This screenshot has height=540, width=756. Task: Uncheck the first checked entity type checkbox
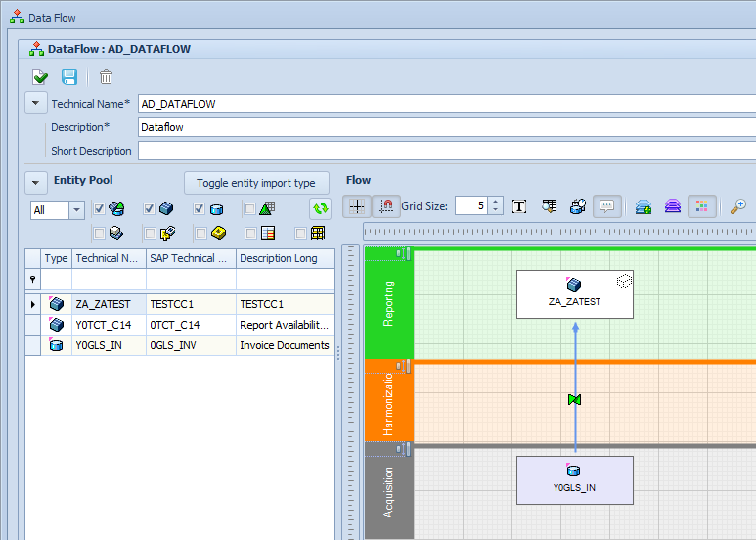pos(99,208)
